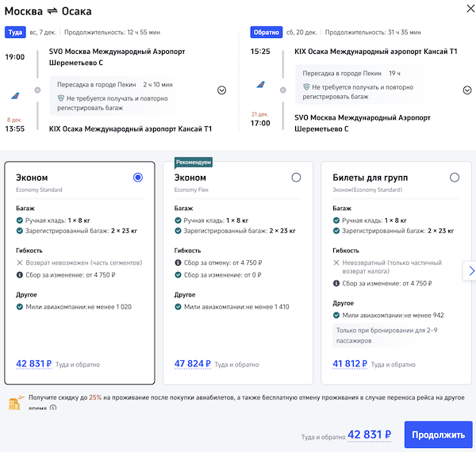
Task: Select the group tickets fare radio button
Action: pyautogui.click(x=454, y=178)
